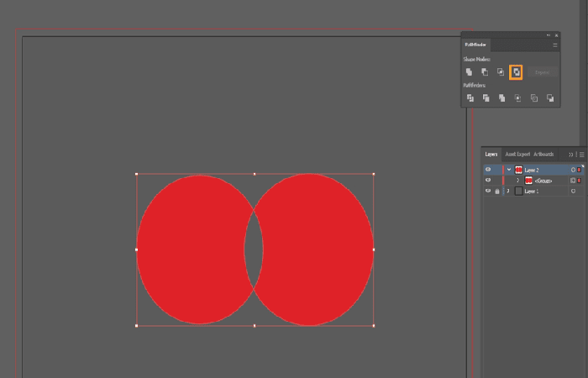Switch to the Layers tab
This screenshot has height=378, width=588.
(x=491, y=154)
